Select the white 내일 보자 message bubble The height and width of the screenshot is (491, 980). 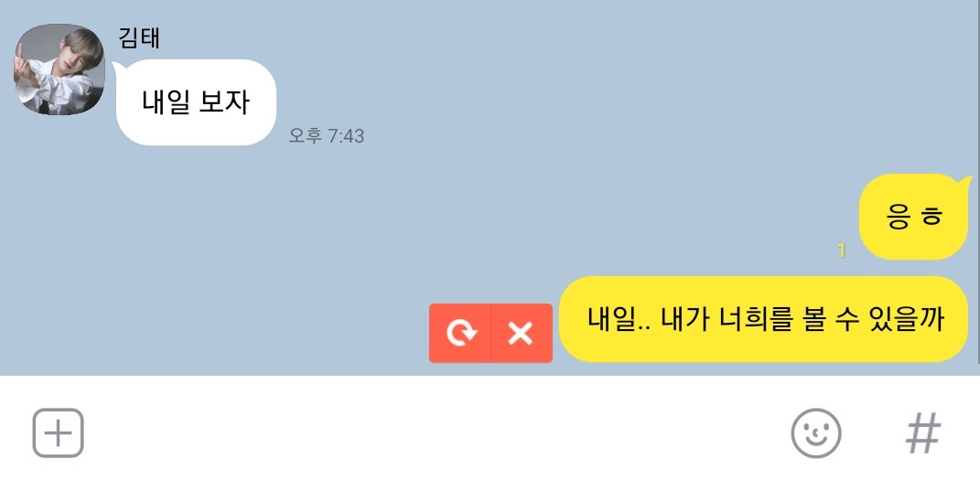click(x=196, y=102)
